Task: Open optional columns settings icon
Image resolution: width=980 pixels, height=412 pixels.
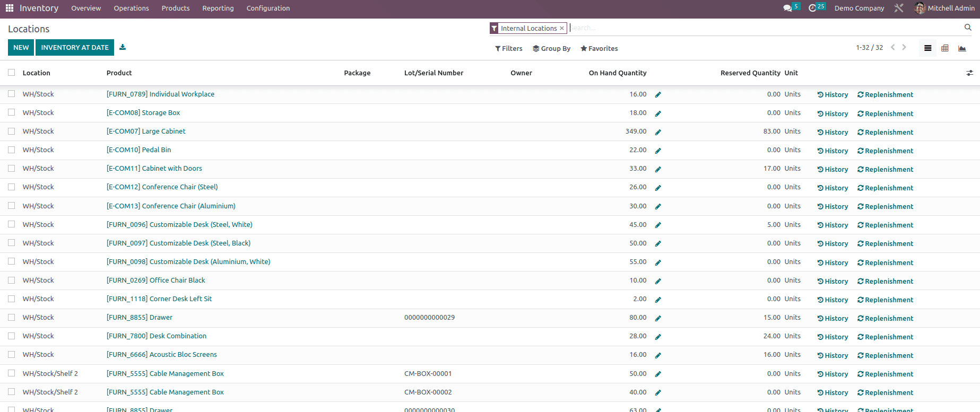Action: [969, 73]
